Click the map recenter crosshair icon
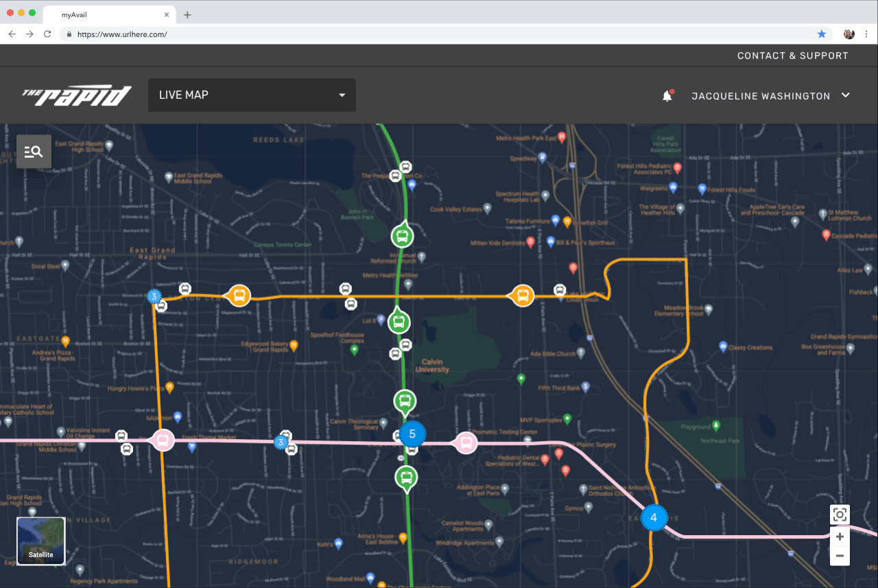Image resolution: width=878 pixels, height=588 pixels. pyautogui.click(x=840, y=514)
